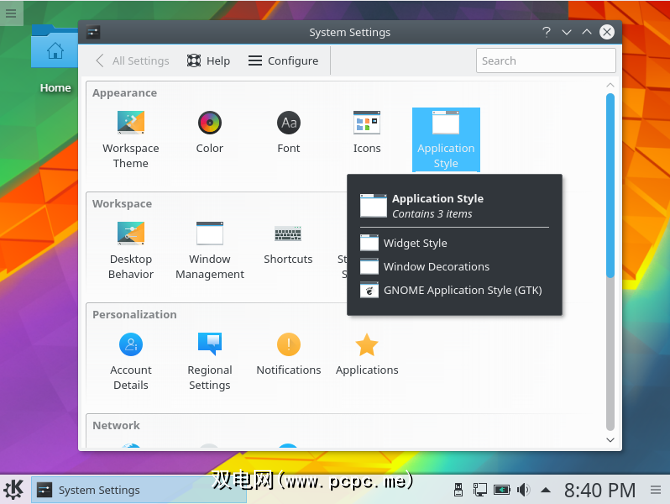Click the Workspace section heading
The height and width of the screenshot is (504, 670).
tap(122, 204)
